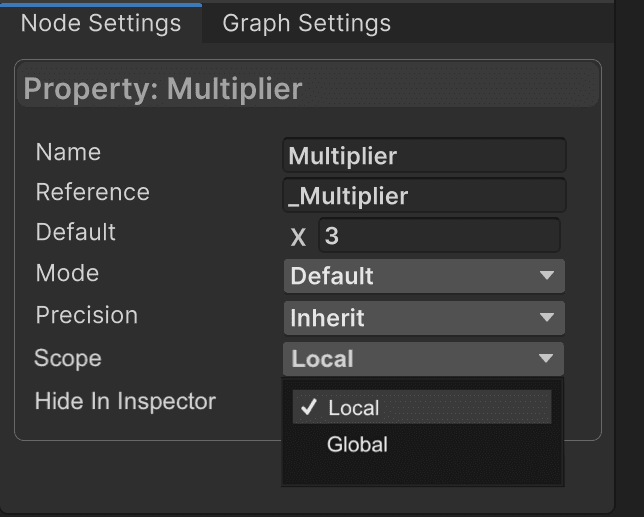Click the Hide In Inspector label

[x=125, y=402]
